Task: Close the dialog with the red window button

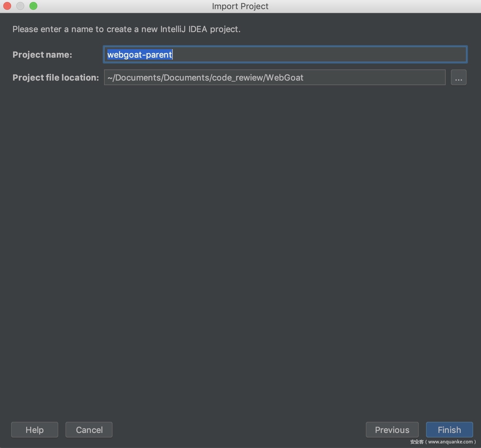Action: coord(7,6)
